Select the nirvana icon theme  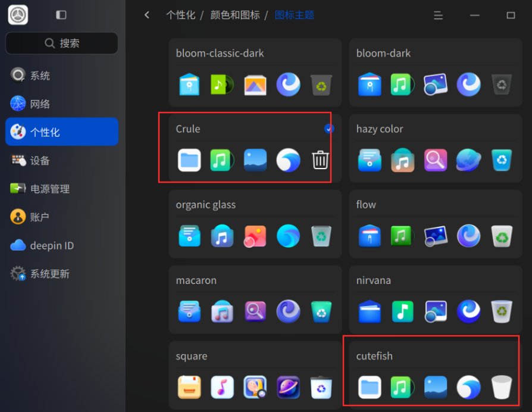[436, 299]
